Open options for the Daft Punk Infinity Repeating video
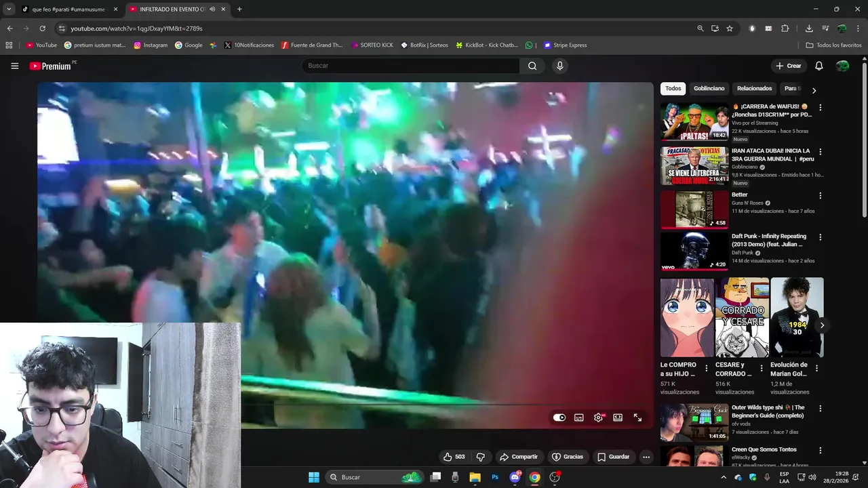Viewport: 868px width, 488px height. (x=820, y=237)
